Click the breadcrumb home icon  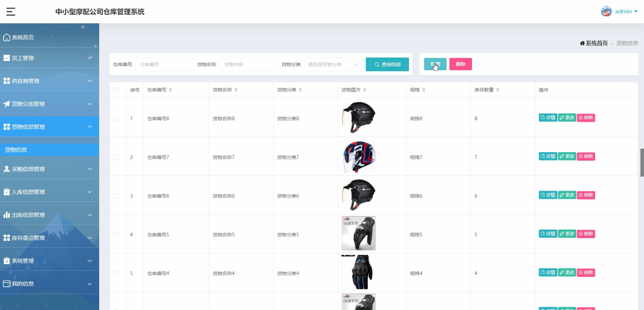click(582, 43)
